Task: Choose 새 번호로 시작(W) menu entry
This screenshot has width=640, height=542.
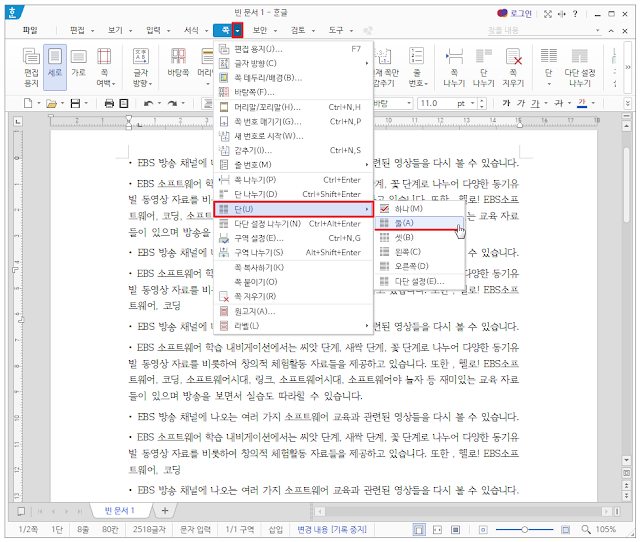Action: coord(293,136)
